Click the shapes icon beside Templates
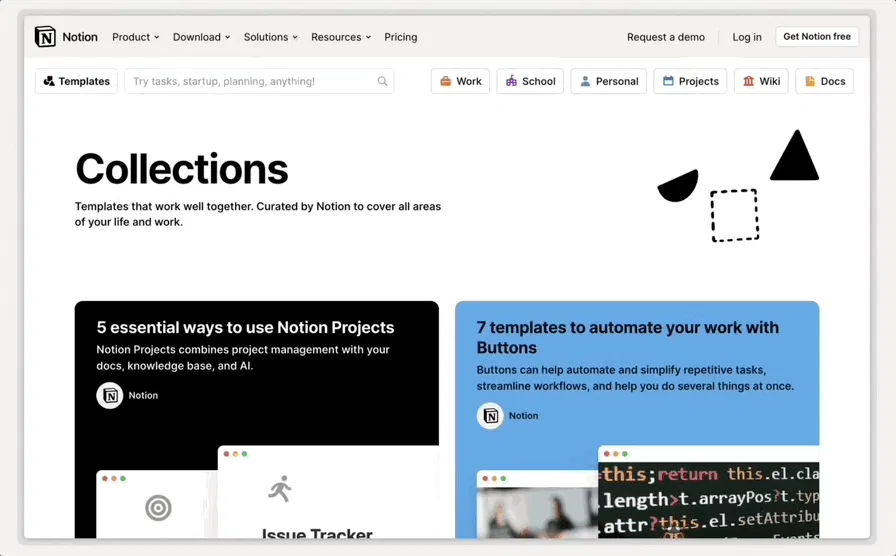The height and width of the screenshot is (556, 896). 49,81
